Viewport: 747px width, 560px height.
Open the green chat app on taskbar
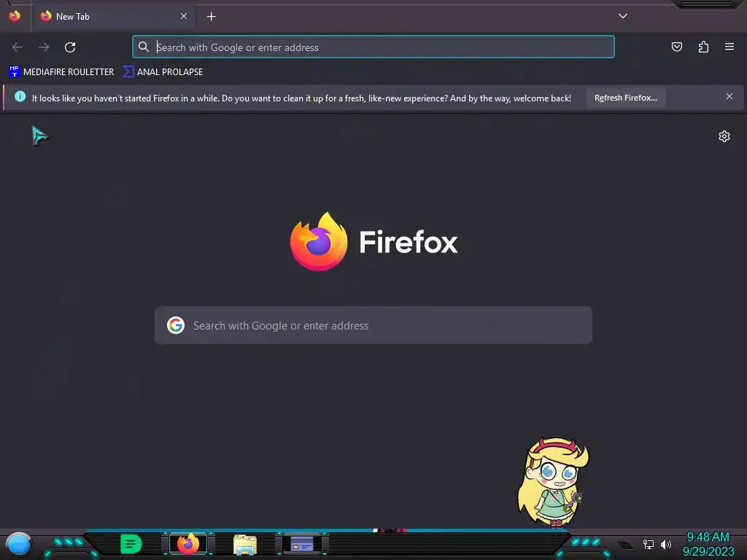[x=131, y=544]
